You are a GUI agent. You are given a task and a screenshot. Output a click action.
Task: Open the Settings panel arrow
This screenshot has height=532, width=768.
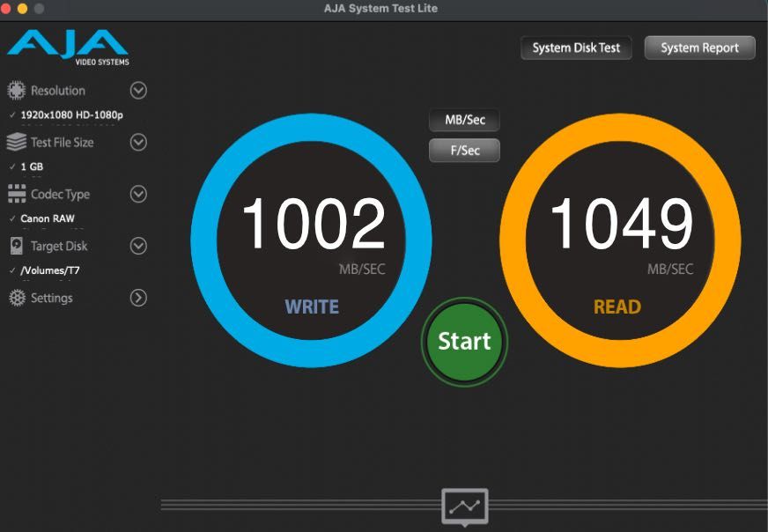coord(138,298)
